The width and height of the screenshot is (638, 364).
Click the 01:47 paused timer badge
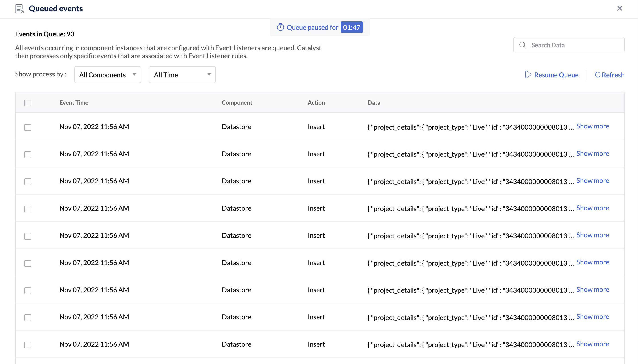point(351,27)
